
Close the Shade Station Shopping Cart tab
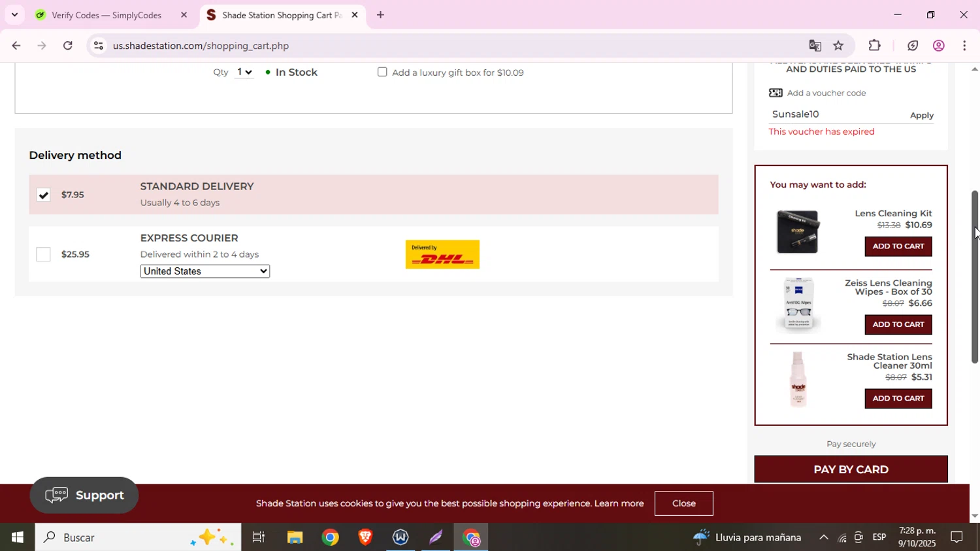click(355, 14)
